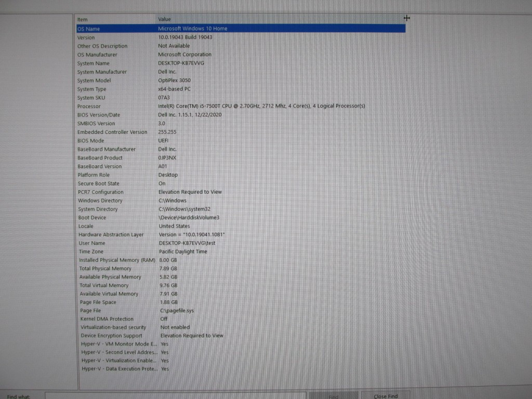This screenshot has width=532, height=399.
Task: Select the System Model row
Action: pos(94,81)
